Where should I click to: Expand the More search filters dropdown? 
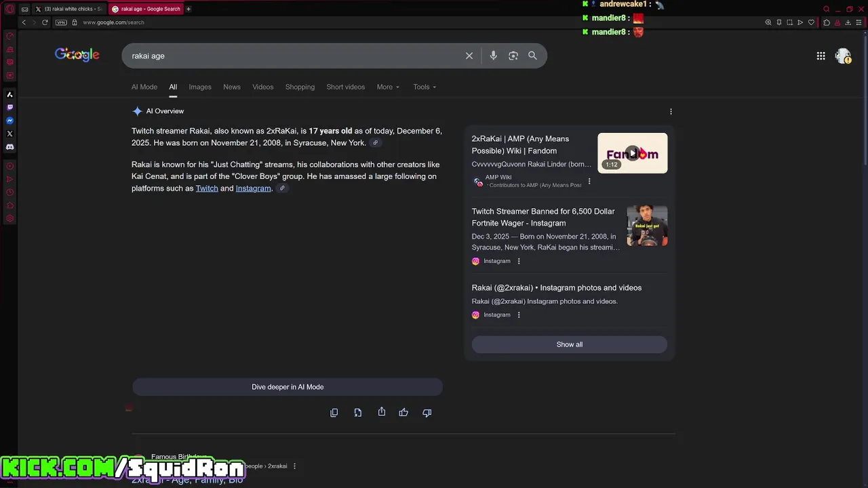pos(388,87)
